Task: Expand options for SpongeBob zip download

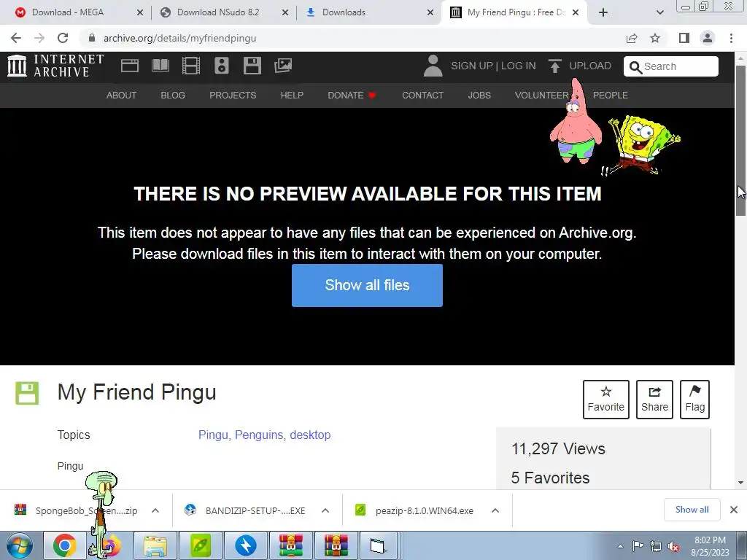Action: pyautogui.click(x=155, y=510)
